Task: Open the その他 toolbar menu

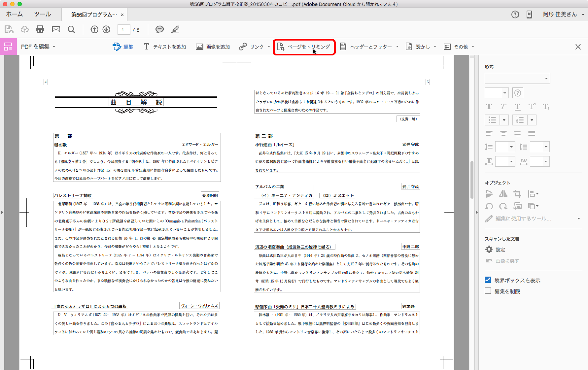Action: tap(459, 47)
